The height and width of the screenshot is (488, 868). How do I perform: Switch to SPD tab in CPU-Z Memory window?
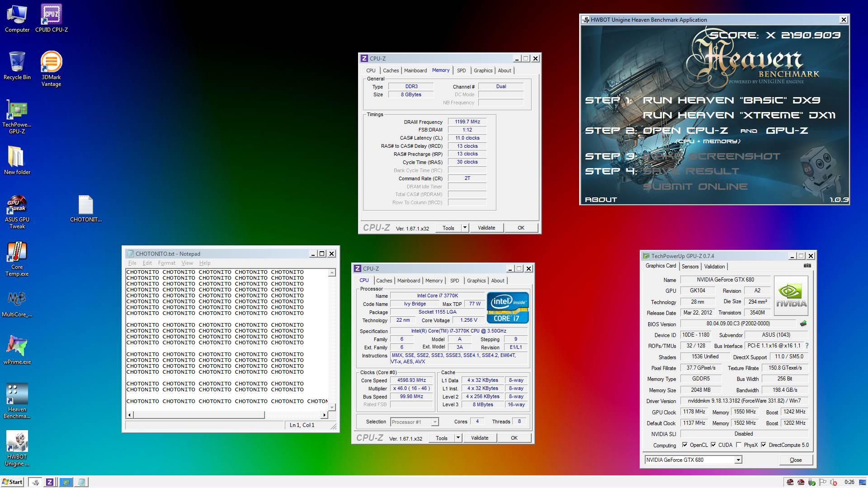coord(461,70)
